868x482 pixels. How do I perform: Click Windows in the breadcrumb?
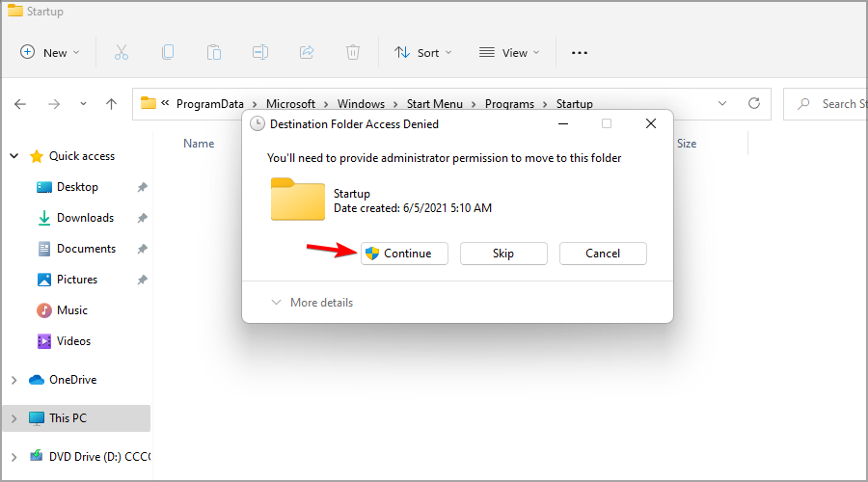pyautogui.click(x=361, y=104)
